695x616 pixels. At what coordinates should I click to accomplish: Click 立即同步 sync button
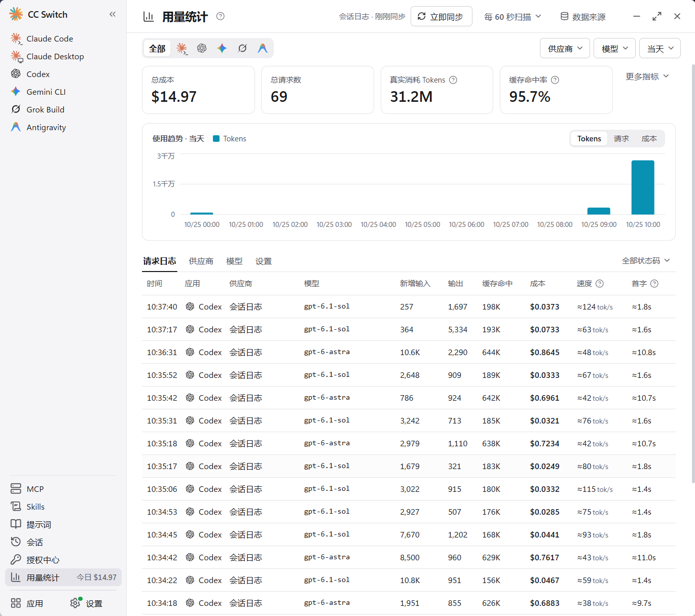[441, 16]
